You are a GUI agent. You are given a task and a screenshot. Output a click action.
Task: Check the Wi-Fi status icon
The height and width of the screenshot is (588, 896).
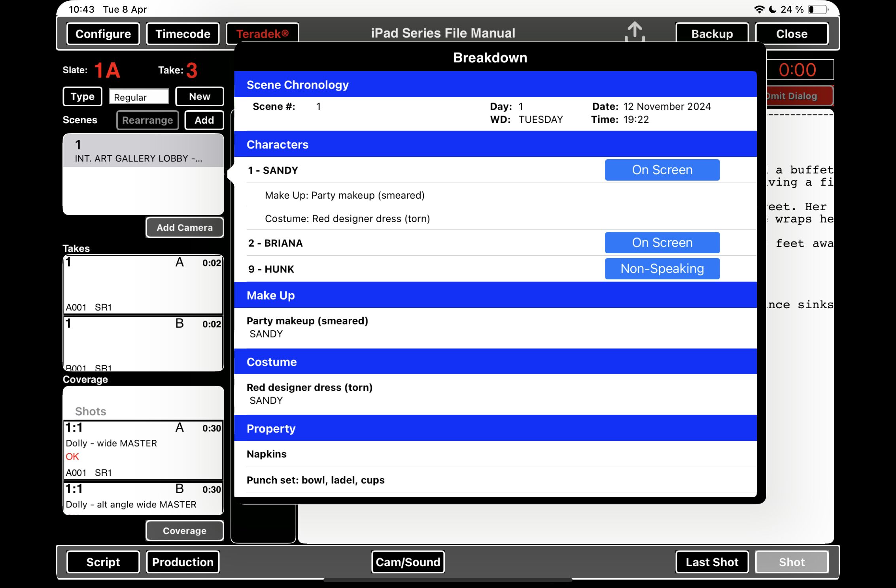[759, 9]
